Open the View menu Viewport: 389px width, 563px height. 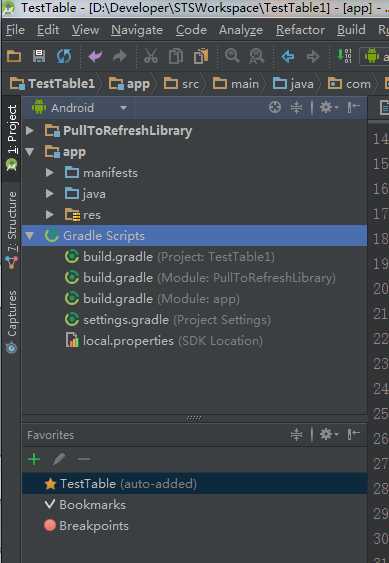click(85, 30)
